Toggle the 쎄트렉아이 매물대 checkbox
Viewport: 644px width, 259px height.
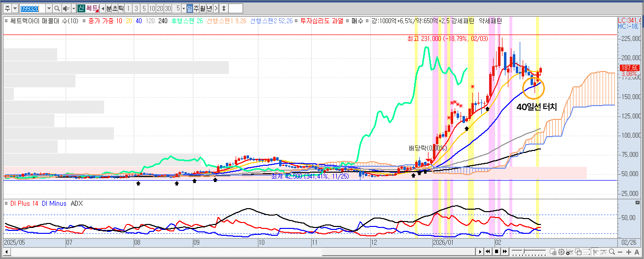tap(6, 21)
